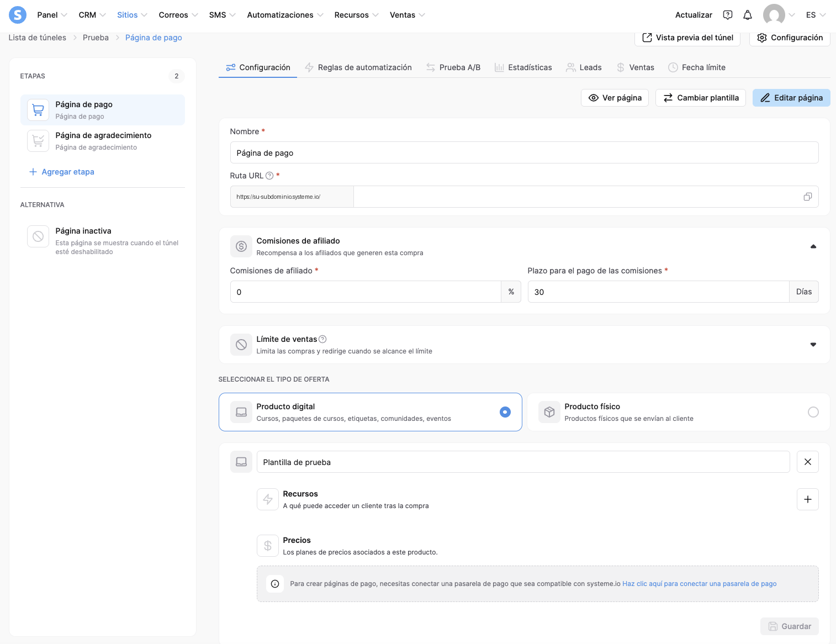Remove Plantilla de prueba with X button
The height and width of the screenshot is (644, 836).
(808, 462)
